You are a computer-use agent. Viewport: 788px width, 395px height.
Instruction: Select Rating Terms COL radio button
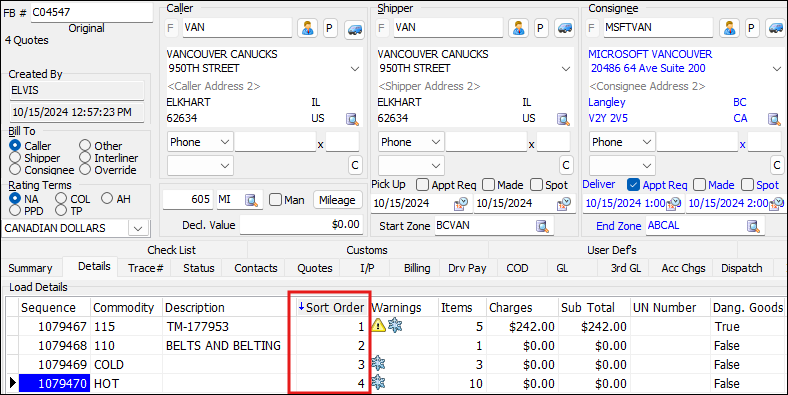61,199
